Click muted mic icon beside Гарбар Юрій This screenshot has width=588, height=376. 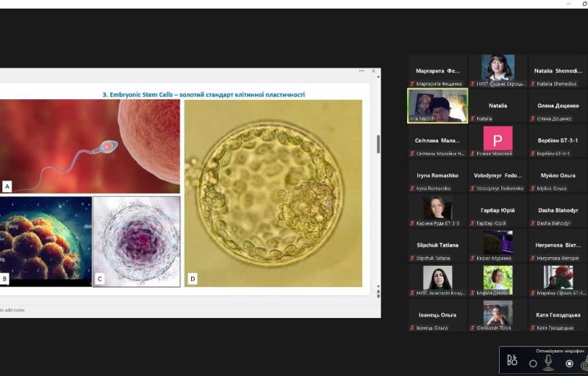473,223
